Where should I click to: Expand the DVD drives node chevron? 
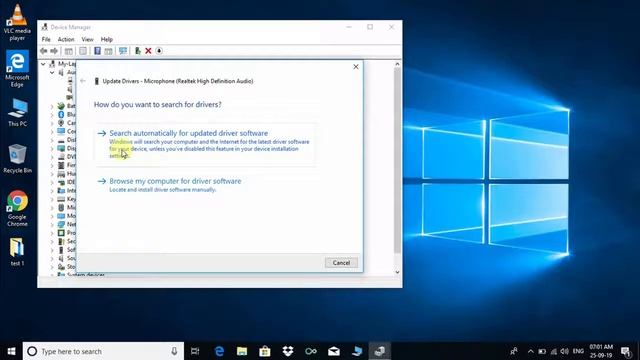coord(52,157)
